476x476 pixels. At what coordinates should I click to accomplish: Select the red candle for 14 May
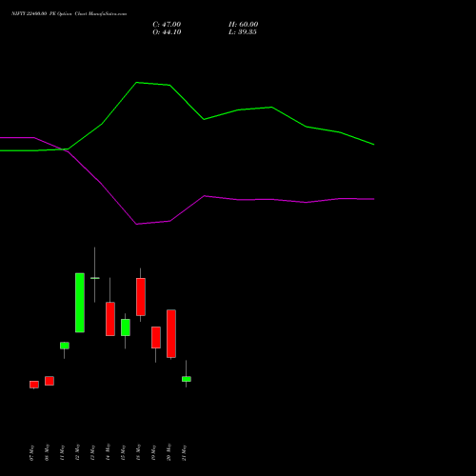pos(110,319)
